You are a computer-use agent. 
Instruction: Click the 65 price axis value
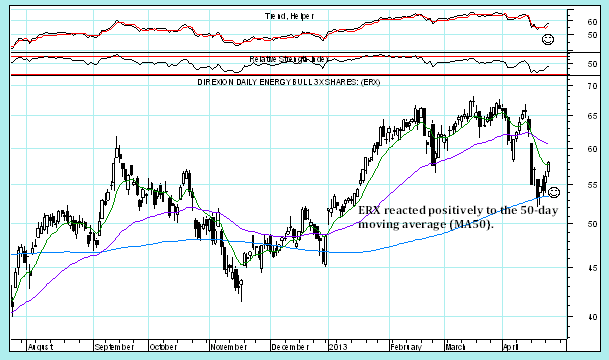[592, 116]
